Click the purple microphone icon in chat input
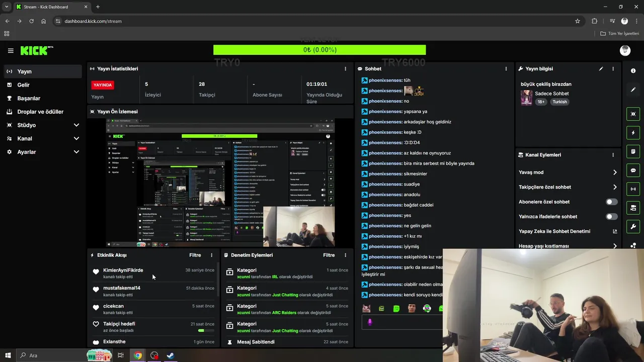Image resolution: width=644 pixels, height=362 pixels. (x=370, y=322)
